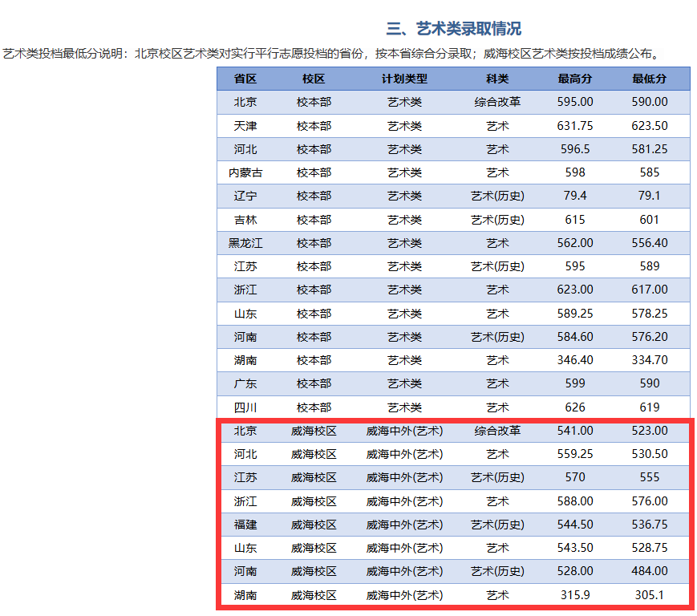
Task: Click the 589 lowest score for 江苏
Action: [x=650, y=266]
